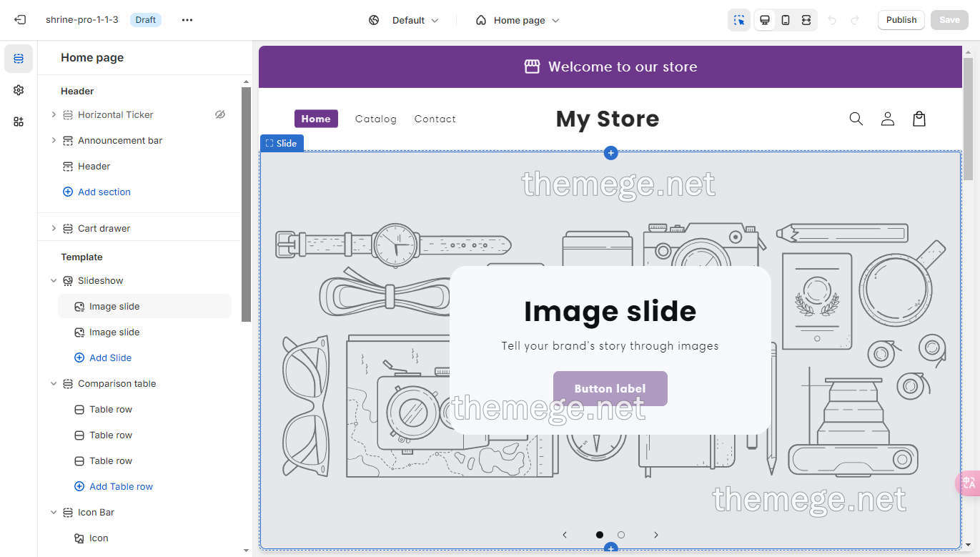Image resolution: width=980 pixels, height=557 pixels.
Task: Collapse the Icon Bar section
Action: (54, 512)
